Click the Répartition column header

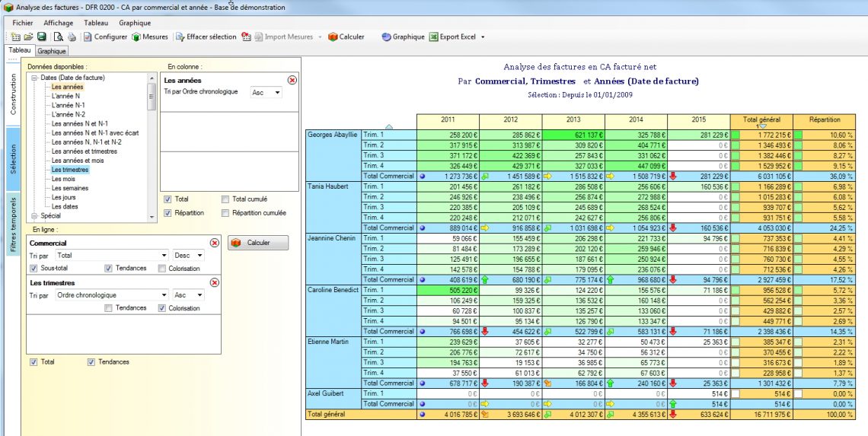825,122
